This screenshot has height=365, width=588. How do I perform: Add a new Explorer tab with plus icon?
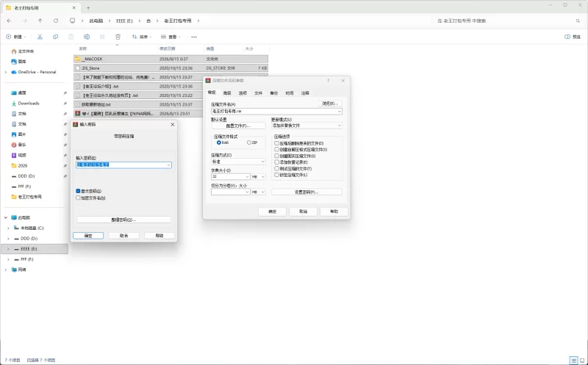click(x=88, y=7)
